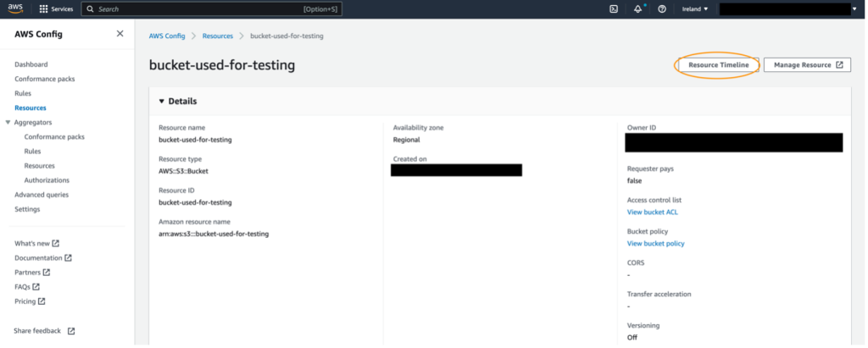
Task: Open Resources under Aggregators
Action: click(x=39, y=165)
